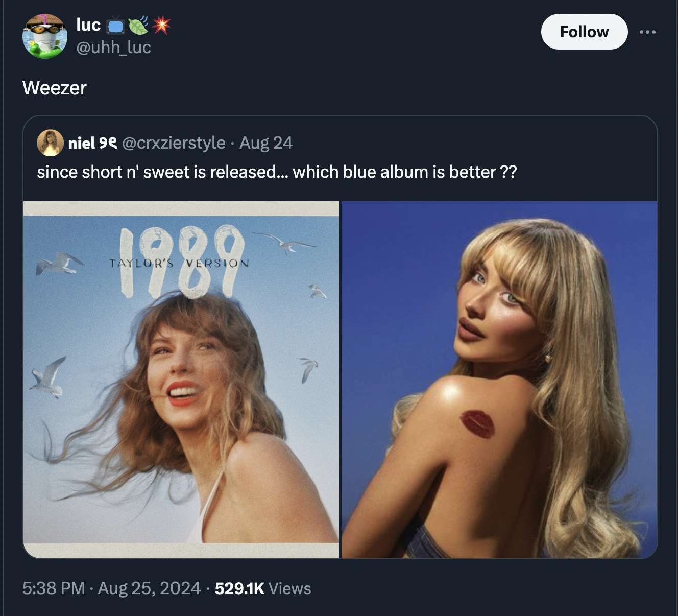Click the Aug 24 date on quoted tweet
This screenshot has height=616, width=678.
tap(266, 143)
